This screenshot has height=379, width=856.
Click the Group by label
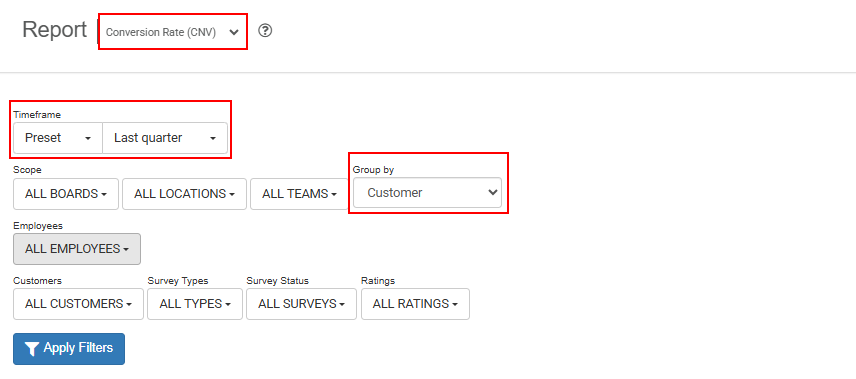tap(373, 170)
